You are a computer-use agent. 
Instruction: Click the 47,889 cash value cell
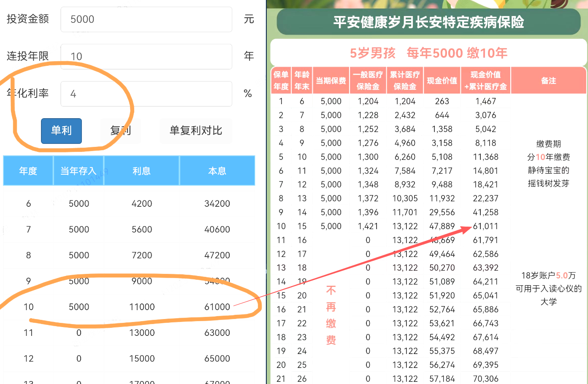click(442, 226)
